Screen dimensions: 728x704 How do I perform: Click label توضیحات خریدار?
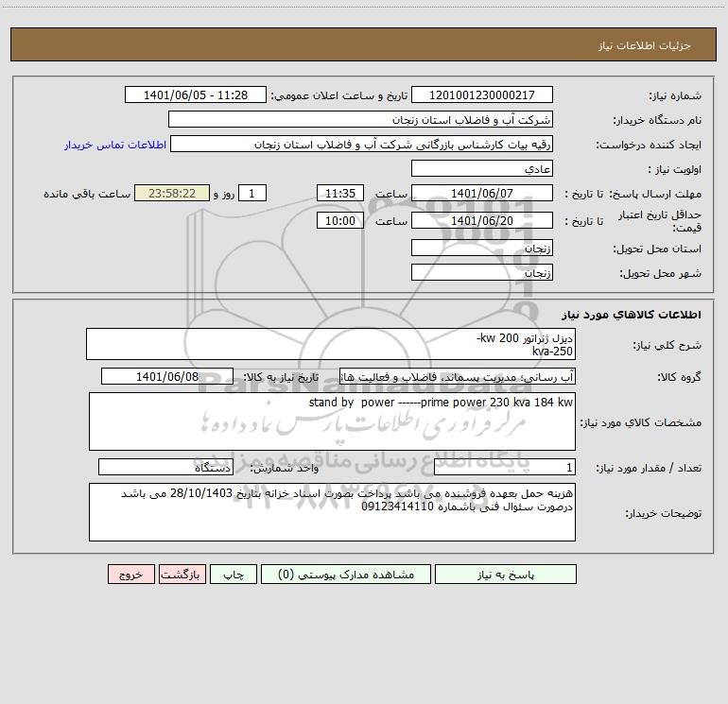[x=663, y=513]
